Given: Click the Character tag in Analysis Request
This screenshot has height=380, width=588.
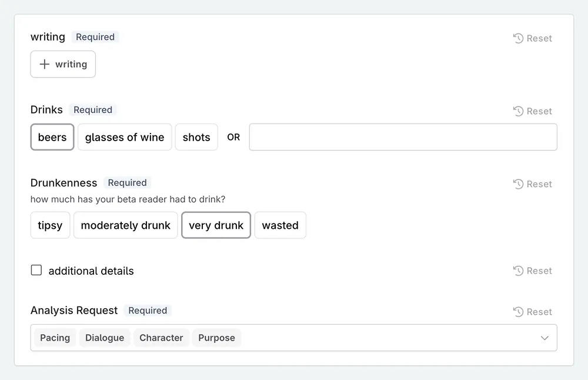Looking at the screenshot, I should tap(161, 338).
